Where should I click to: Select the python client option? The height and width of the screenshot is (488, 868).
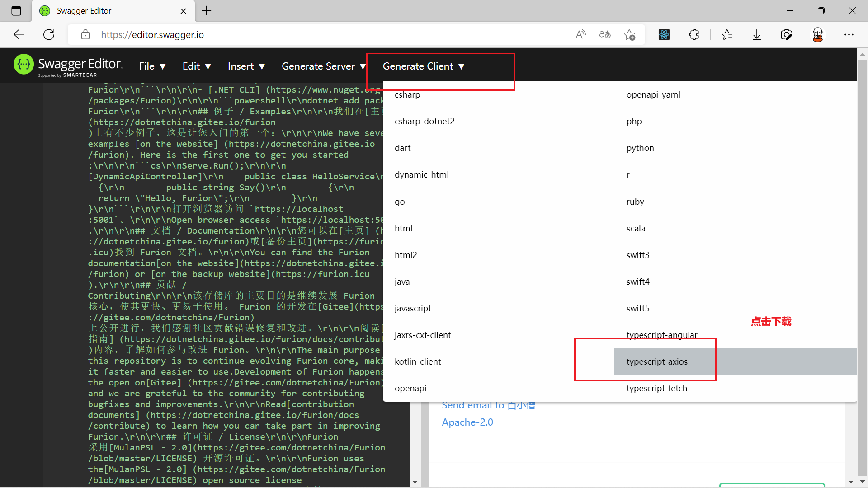[x=640, y=148]
